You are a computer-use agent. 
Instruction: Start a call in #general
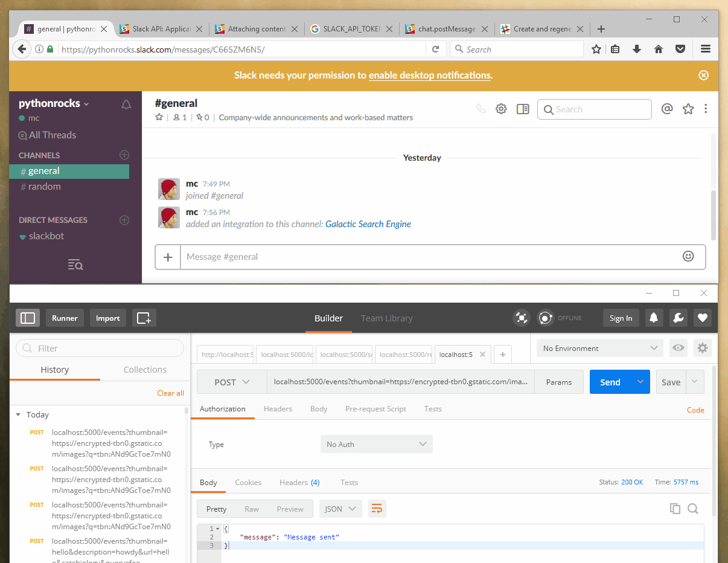point(481,109)
